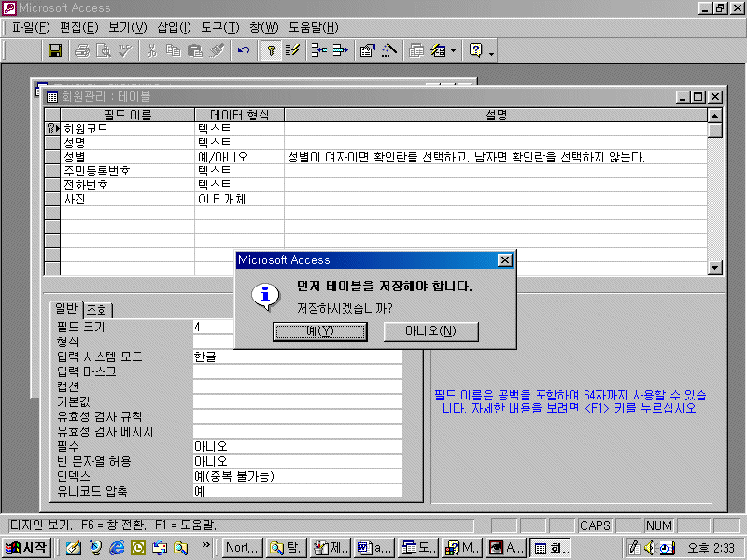The height and width of the screenshot is (560, 747).
Task: Open the 삽입(I) menu
Action: (x=174, y=28)
